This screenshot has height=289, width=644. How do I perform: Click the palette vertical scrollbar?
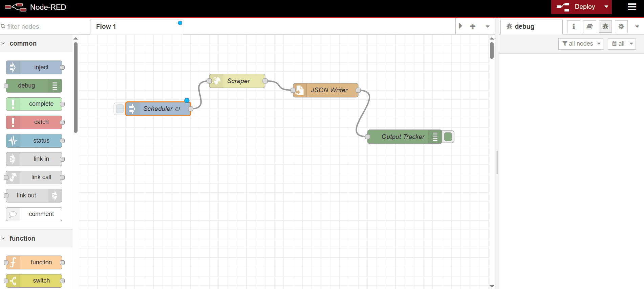pos(76,87)
